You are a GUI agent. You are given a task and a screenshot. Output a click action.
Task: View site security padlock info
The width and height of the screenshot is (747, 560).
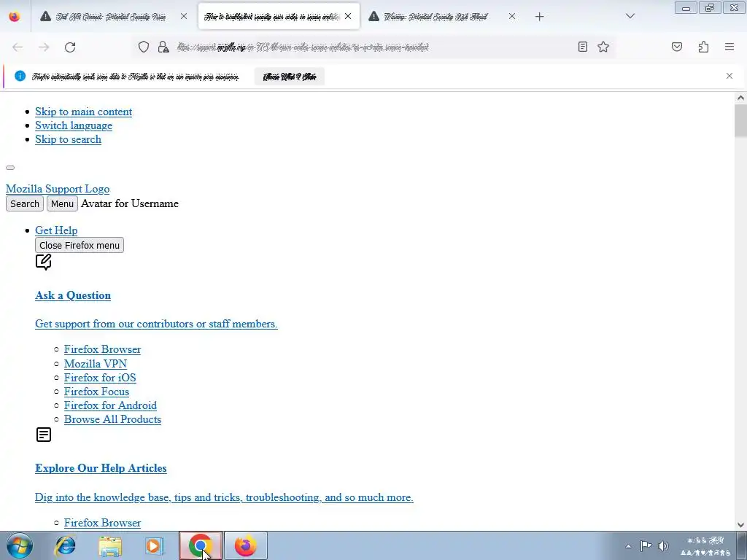pos(163,47)
